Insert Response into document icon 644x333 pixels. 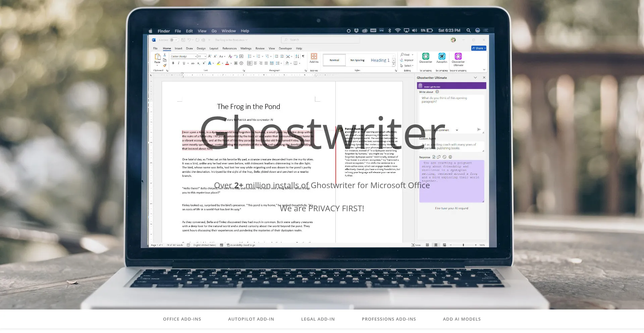pos(434,157)
